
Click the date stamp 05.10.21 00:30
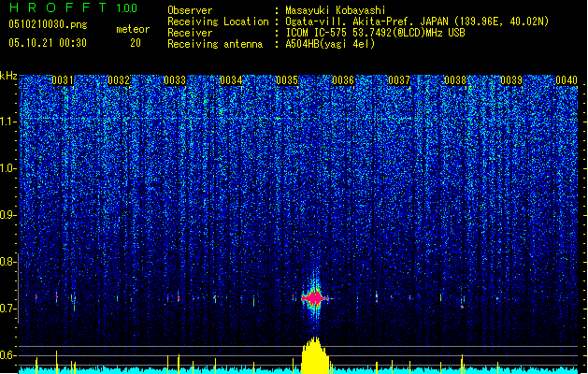[x=48, y=43]
